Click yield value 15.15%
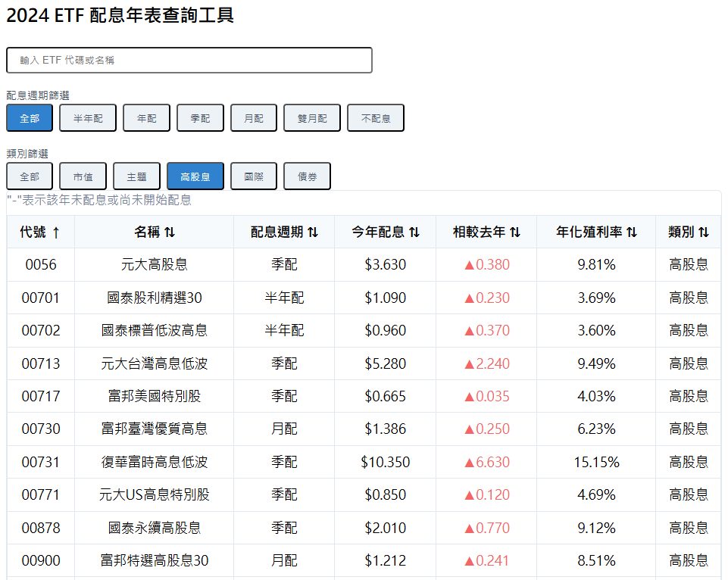728x580 pixels. tap(596, 462)
